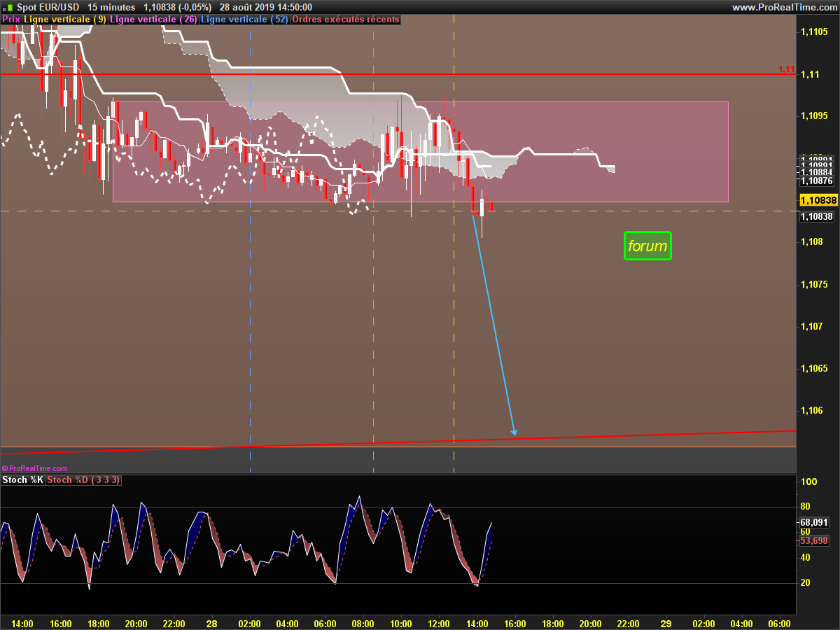Select the Ligne verticale (26) label
This screenshot has width=840, height=630.
[x=153, y=20]
